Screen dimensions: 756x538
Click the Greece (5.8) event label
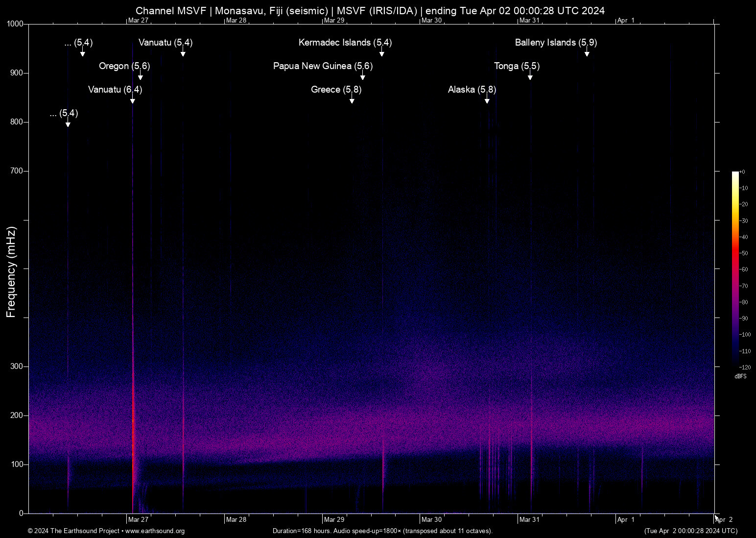[x=336, y=90]
